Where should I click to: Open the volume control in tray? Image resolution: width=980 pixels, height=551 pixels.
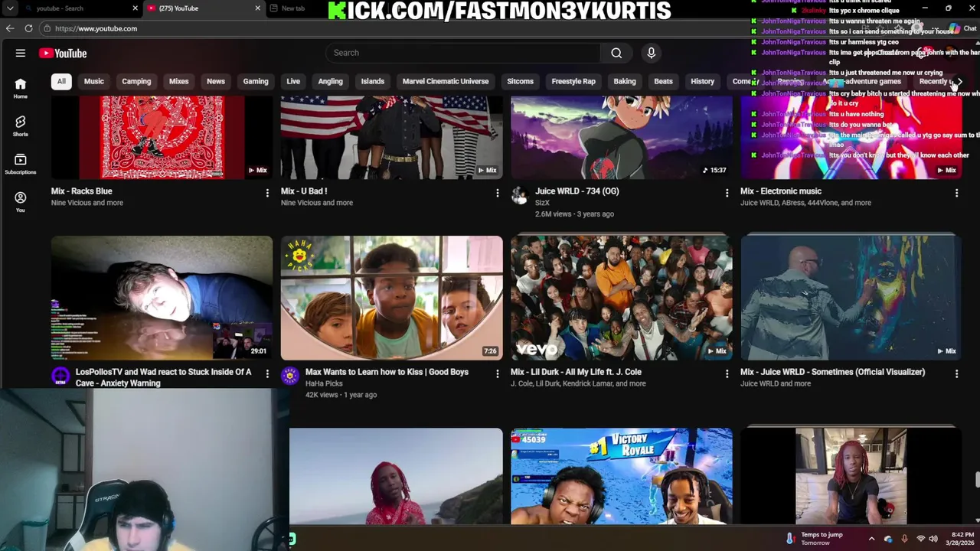click(x=933, y=539)
